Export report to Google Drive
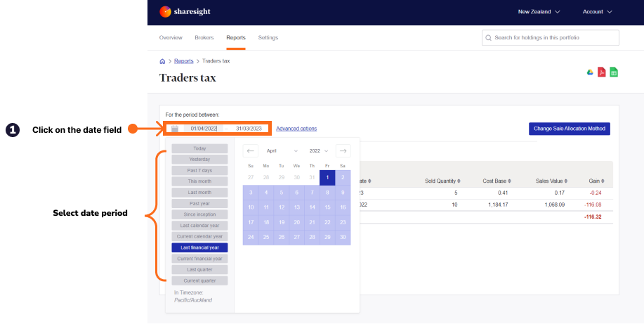 pos(590,72)
